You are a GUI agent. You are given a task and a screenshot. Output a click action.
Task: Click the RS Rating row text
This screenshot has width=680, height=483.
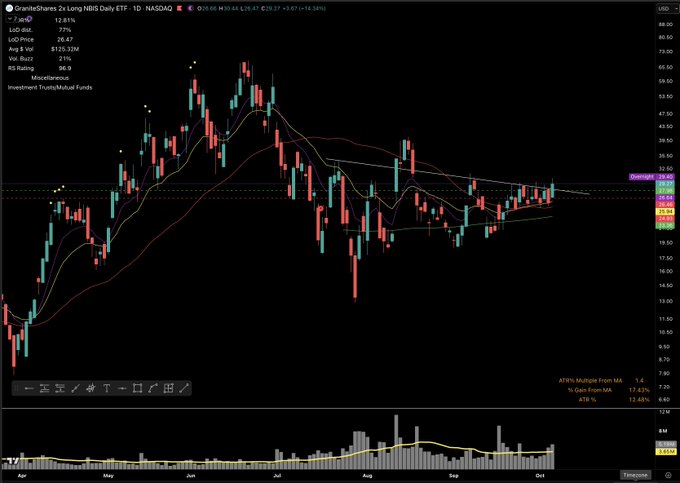click(21, 68)
